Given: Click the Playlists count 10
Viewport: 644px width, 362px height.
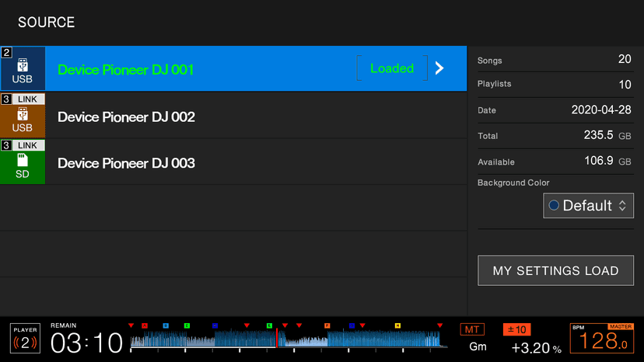Looking at the screenshot, I should (625, 85).
